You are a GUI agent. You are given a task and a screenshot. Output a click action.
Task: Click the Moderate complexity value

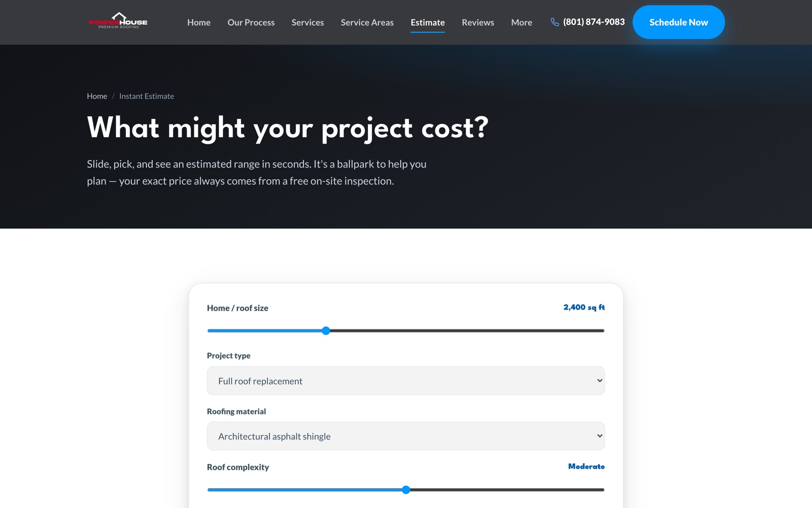(587, 466)
